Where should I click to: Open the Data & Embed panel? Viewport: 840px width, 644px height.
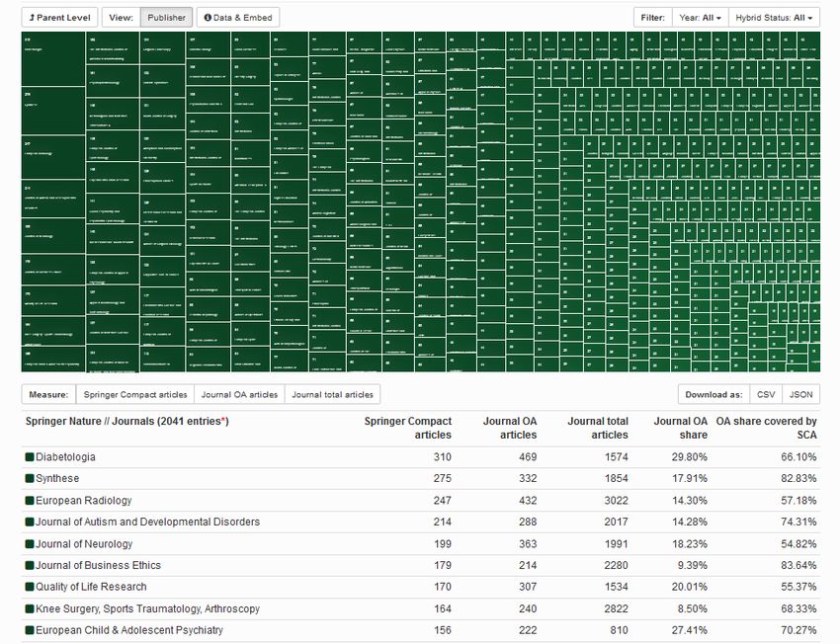(x=238, y=18)
